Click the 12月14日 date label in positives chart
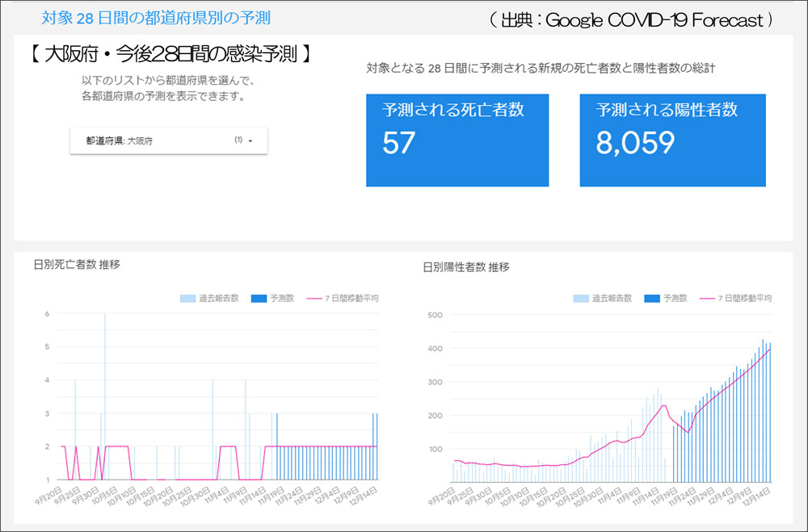This screenshot has height=532, width=808. [756, 497]
